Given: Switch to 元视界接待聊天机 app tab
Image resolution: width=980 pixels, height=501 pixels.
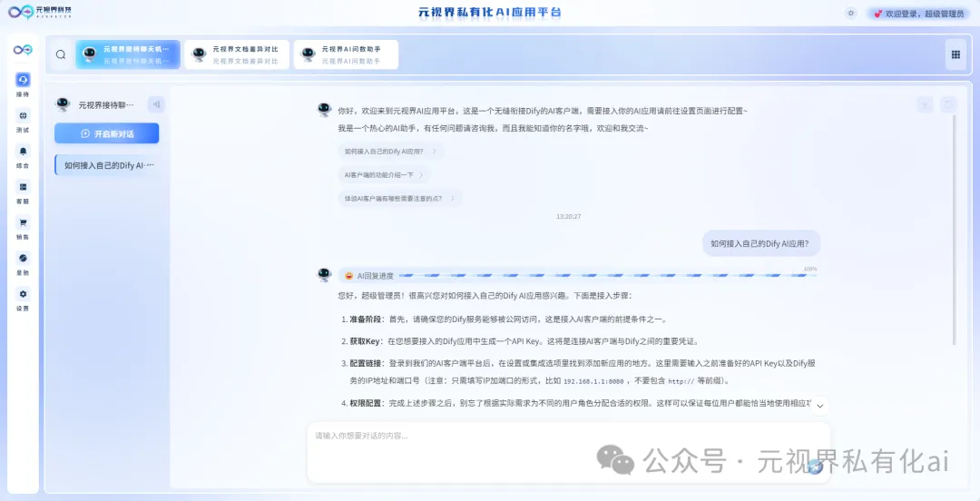Looking at the screenshot, I should pyautogui.click(x=128, y=54).
